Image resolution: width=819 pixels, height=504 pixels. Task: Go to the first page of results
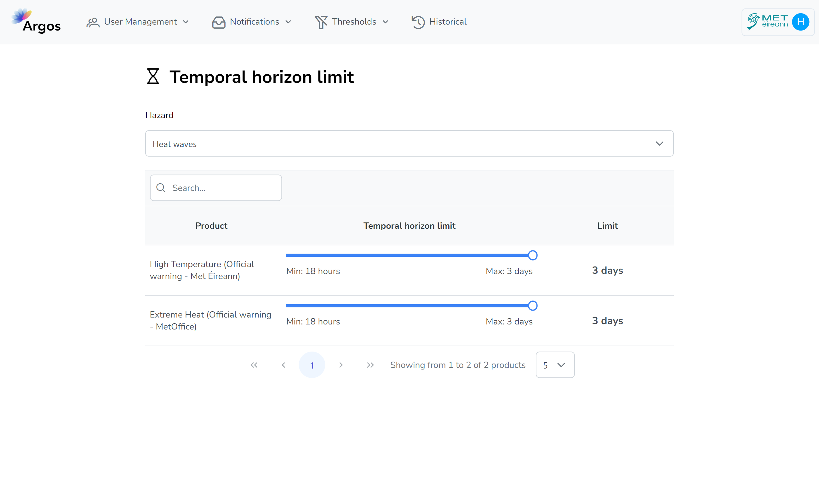(254, 365)
